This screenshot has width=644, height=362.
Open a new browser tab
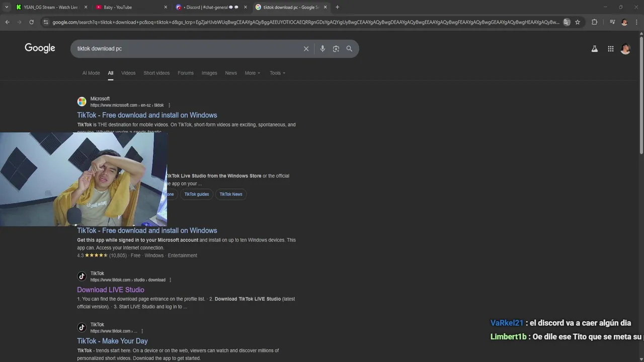[x=337, y=7]
